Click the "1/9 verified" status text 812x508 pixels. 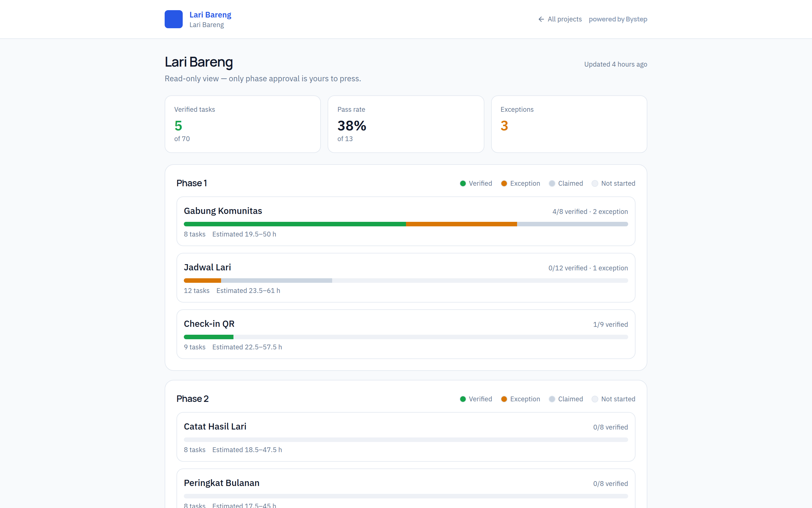coord(610,325)
